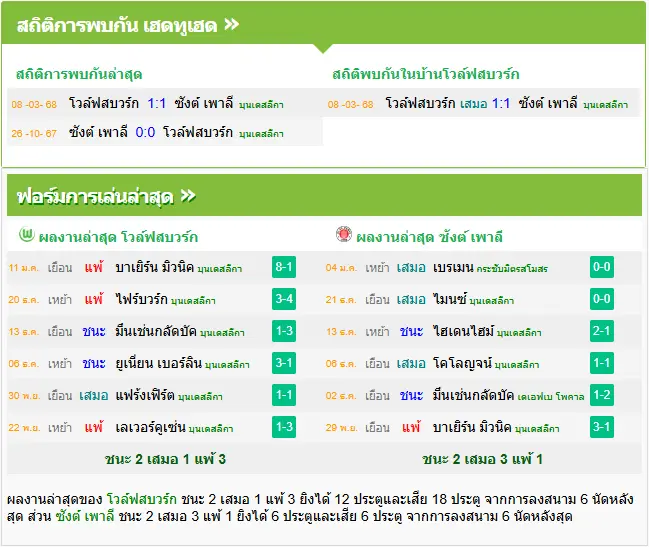Open the 3-1 score badge in St. Pauli's บาเยิร์น มิวนิค row

(x=602, y=427)
